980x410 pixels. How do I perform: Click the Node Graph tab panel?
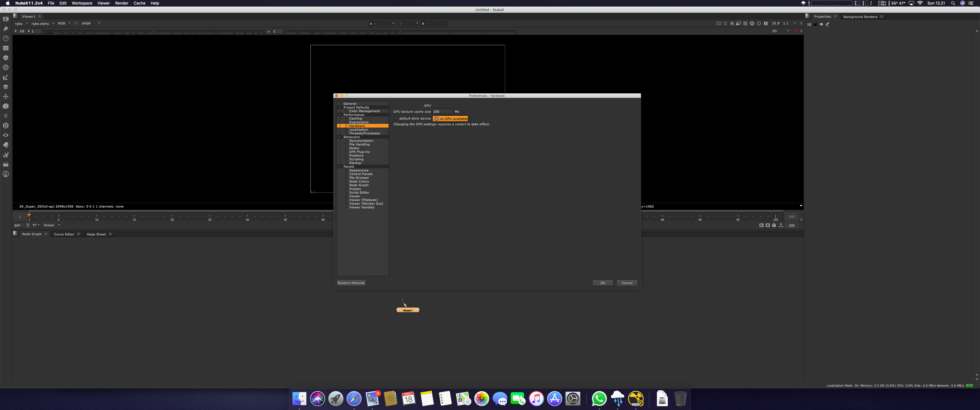32,234
